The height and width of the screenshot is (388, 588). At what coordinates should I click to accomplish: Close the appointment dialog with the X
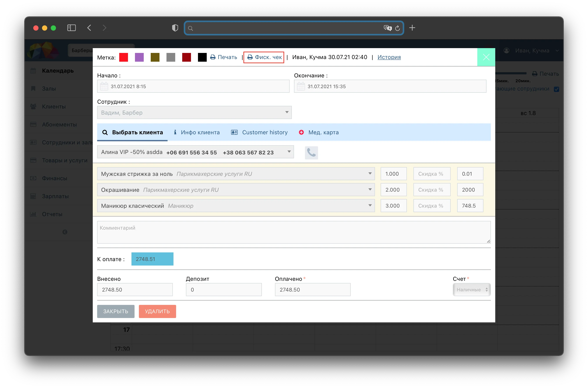coord(486,57)
